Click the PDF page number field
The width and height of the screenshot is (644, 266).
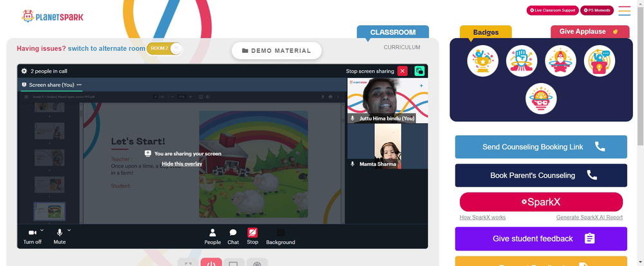pos(156,97)
